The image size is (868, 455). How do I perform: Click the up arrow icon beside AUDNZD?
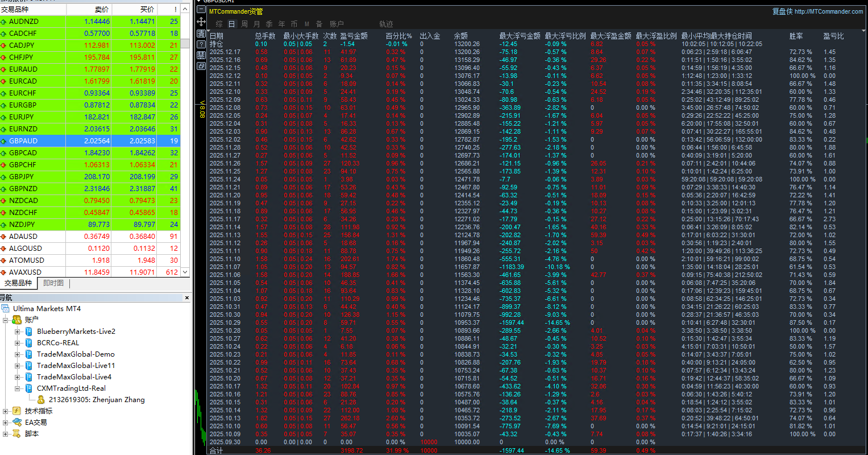[4, 22]
